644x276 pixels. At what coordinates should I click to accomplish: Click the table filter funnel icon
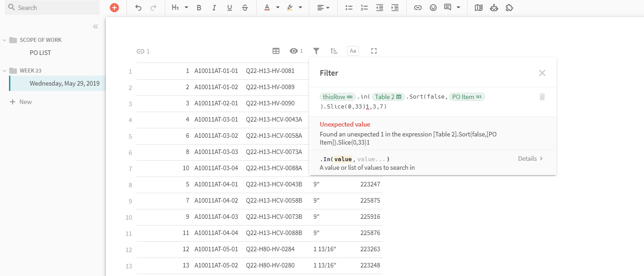316,51
